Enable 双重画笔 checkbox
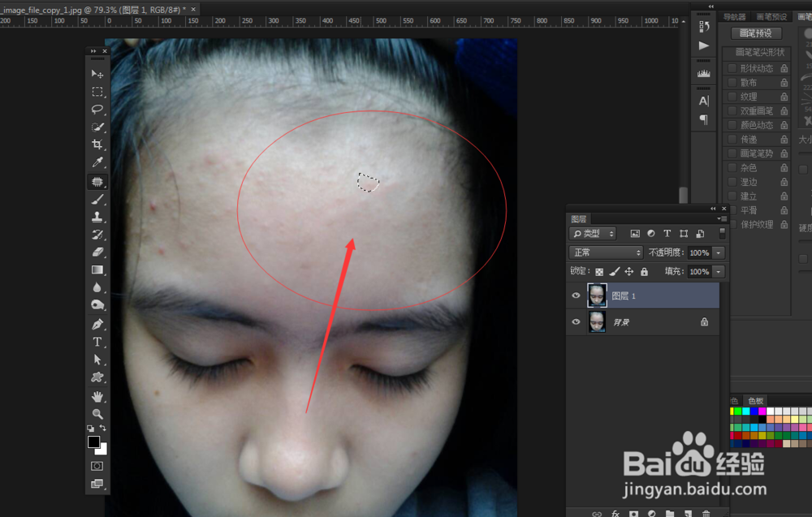The height and width of the screenshot is (517, 812). pyautogui.click(x=732, y=110)
